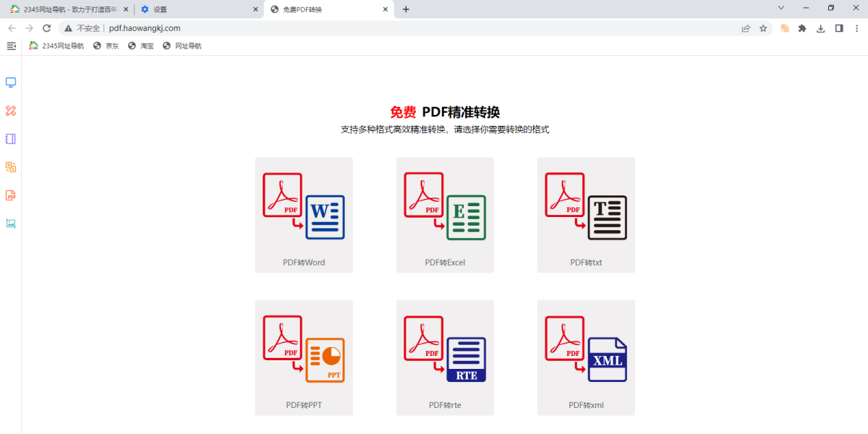
Task: Reload the page with the refresh icon
Action: [x=46, y=27]
